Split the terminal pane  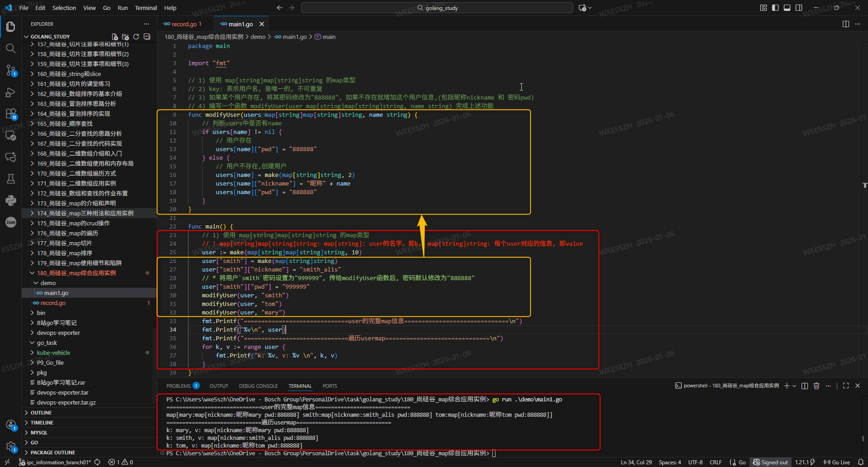coord(805,386)
